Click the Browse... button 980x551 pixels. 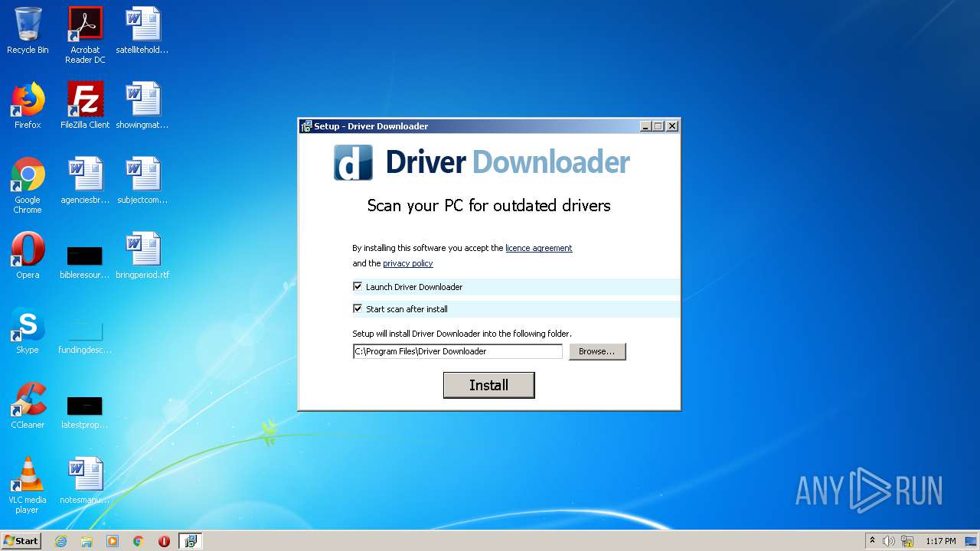pos(597,351)
